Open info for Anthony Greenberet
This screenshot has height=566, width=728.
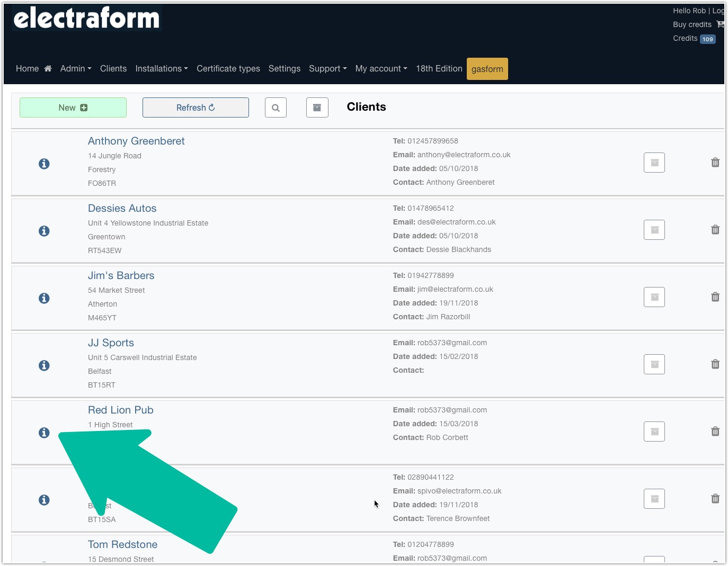(x=44, y=164)
